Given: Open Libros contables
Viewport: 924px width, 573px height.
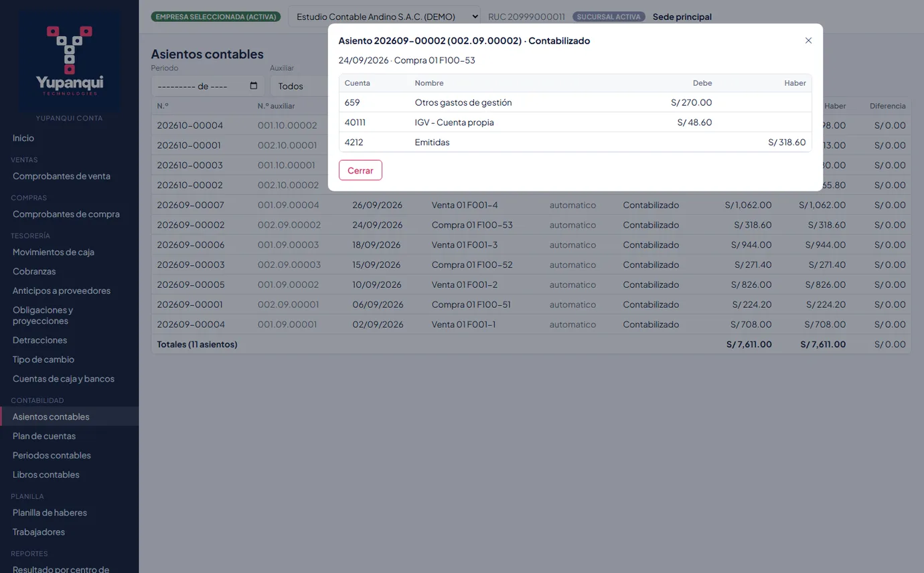Looking at the screenshot, I should coord(46,475).
